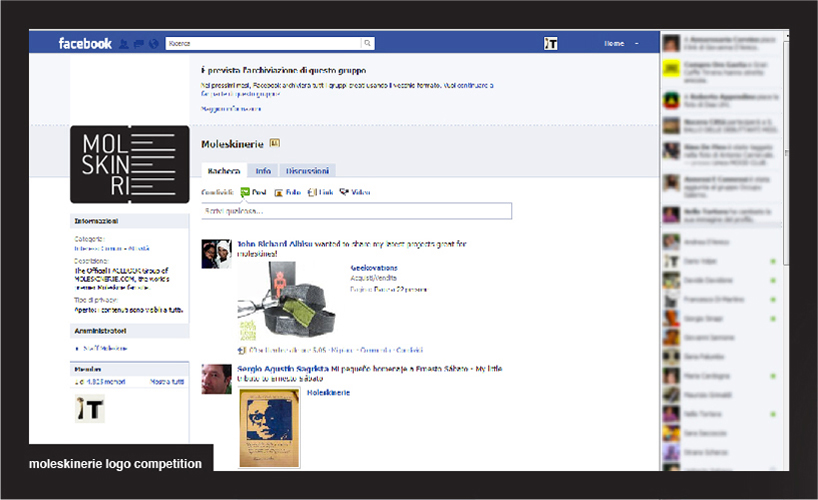Click the 'Scrivi qualcosa' post box
The image size is (818, 500).
coord(356,211)
